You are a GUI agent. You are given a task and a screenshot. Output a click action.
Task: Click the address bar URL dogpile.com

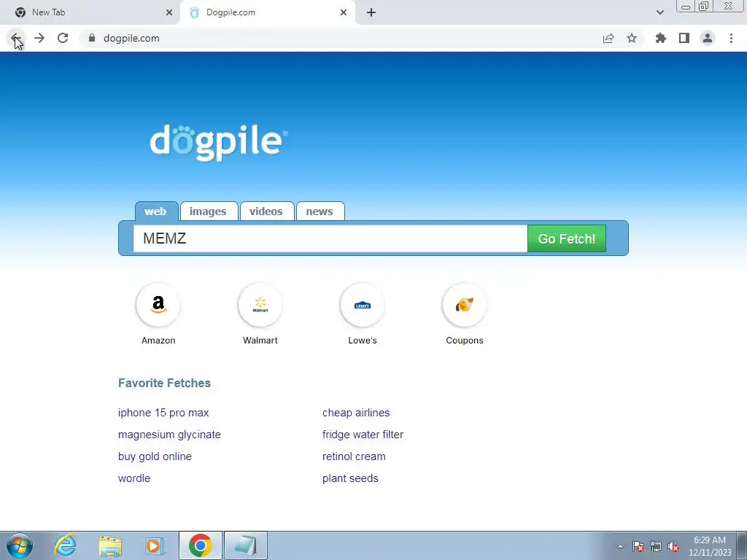tap(131, 38)
